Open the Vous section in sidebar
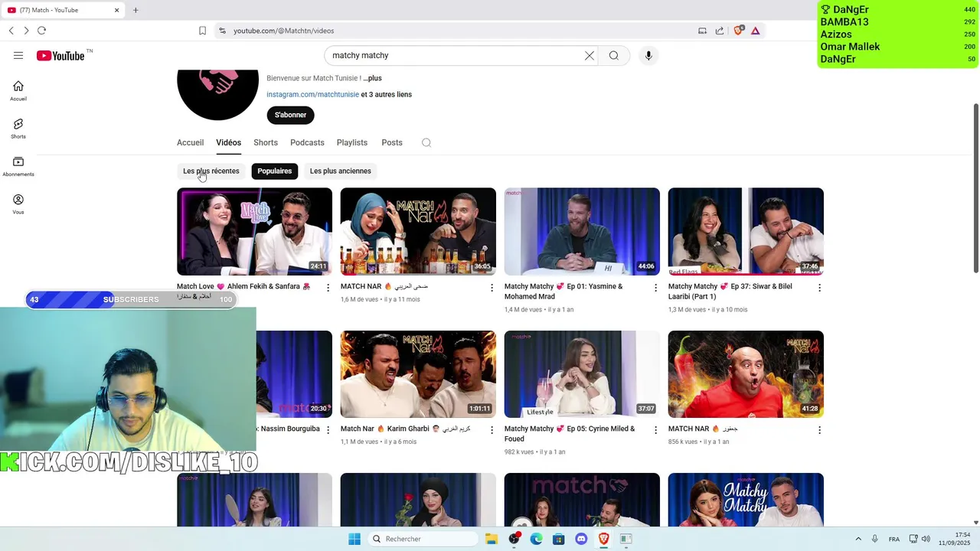 (x=18, y=204)
